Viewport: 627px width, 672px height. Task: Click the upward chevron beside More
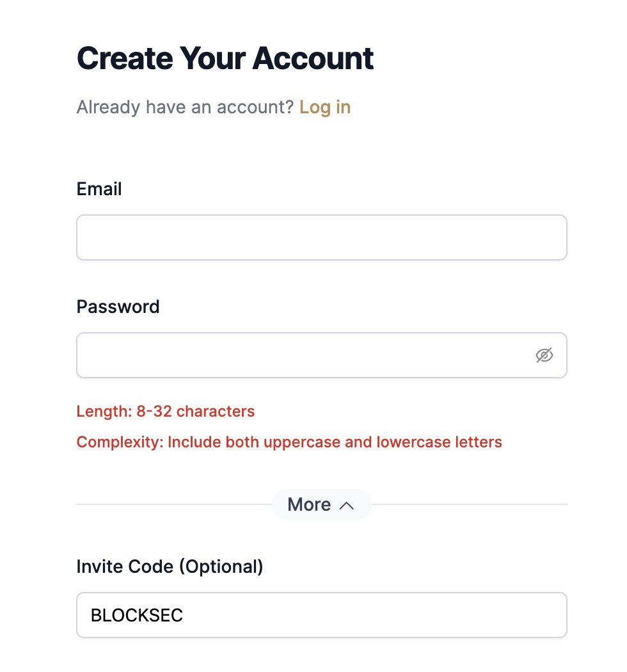tap(346, 506)
